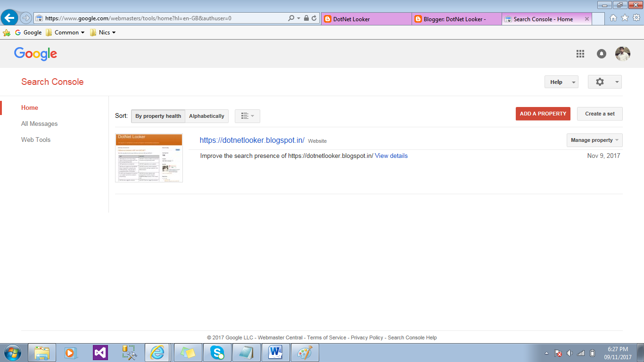Click the Nov 9, 2017 message date
Screen dimensions: 644x362
click(604, 156)
